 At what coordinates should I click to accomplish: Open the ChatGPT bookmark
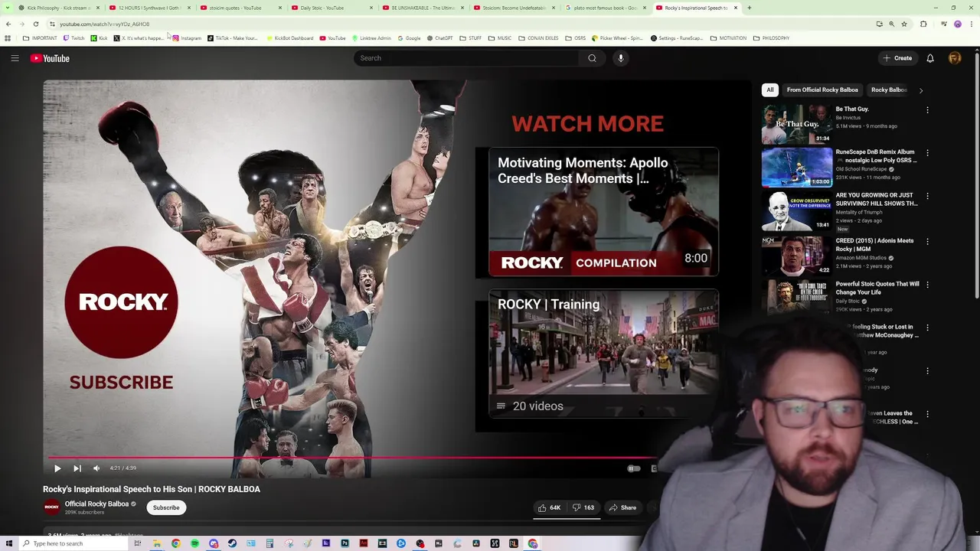(x=439, y=38)
